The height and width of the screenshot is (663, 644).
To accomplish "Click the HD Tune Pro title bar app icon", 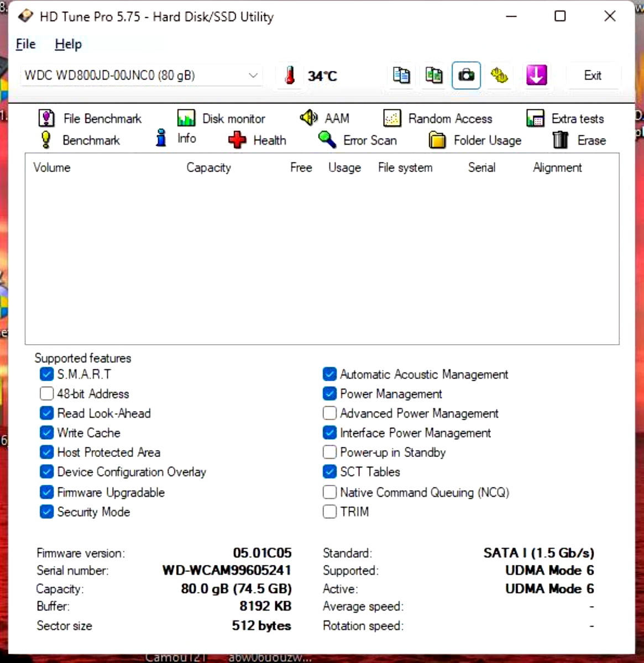I will (x=25, y=16).
